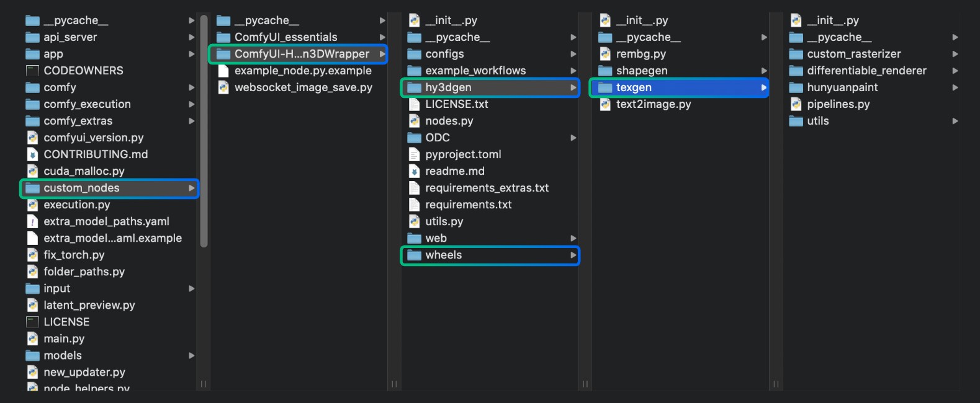Expand the comfy_extras folder arrow
Viewport: 980px width, 403px height.
(x=192, y=121)
